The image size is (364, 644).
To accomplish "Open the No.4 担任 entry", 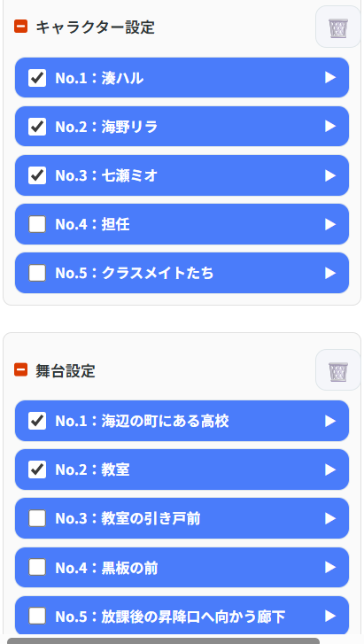I will click(182, 224).
